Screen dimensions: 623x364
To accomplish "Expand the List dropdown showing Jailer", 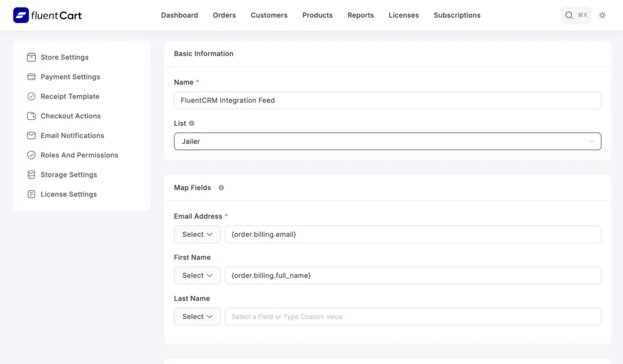I will click(388, 142).
